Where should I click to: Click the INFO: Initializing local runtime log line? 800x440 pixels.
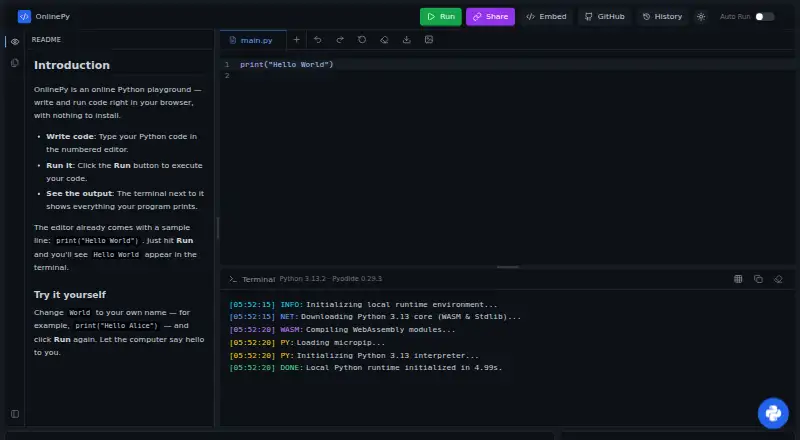363,304
